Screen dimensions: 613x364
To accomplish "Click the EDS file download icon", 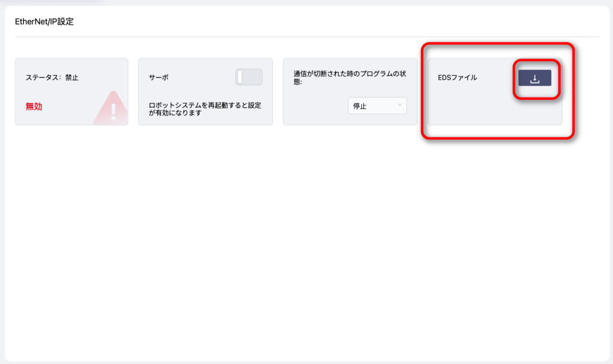I will click(535, 78).
